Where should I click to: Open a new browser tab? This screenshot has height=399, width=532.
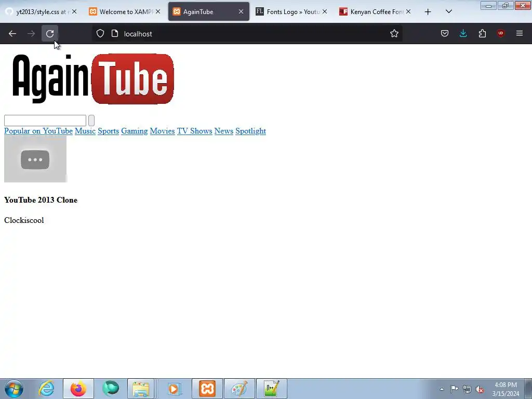428,12
